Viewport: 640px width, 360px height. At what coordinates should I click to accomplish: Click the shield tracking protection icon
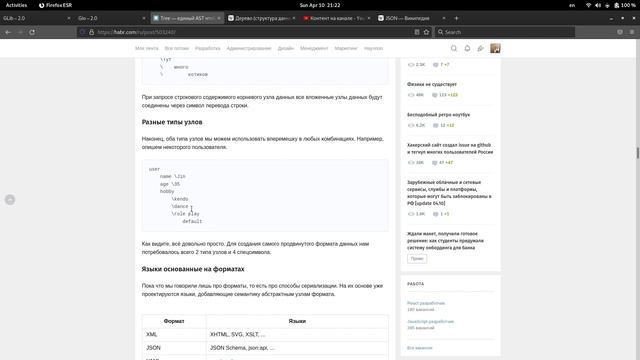coord(83,32)
